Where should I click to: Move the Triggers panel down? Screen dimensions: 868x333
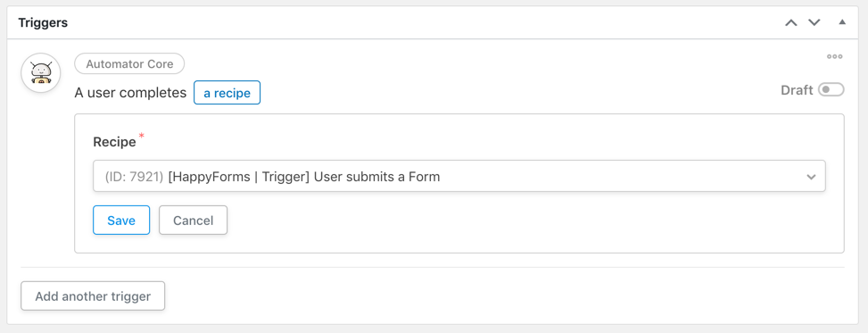(814, 23)
